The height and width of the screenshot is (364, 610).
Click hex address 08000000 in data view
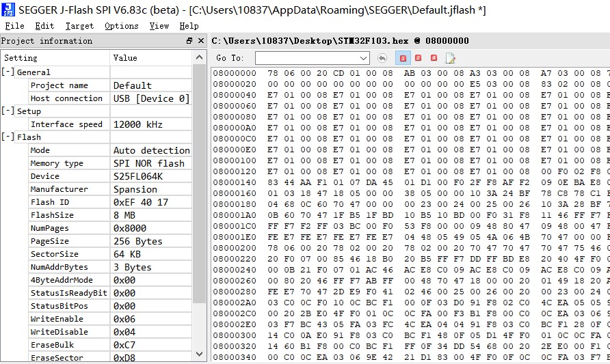tap(235, 73)
